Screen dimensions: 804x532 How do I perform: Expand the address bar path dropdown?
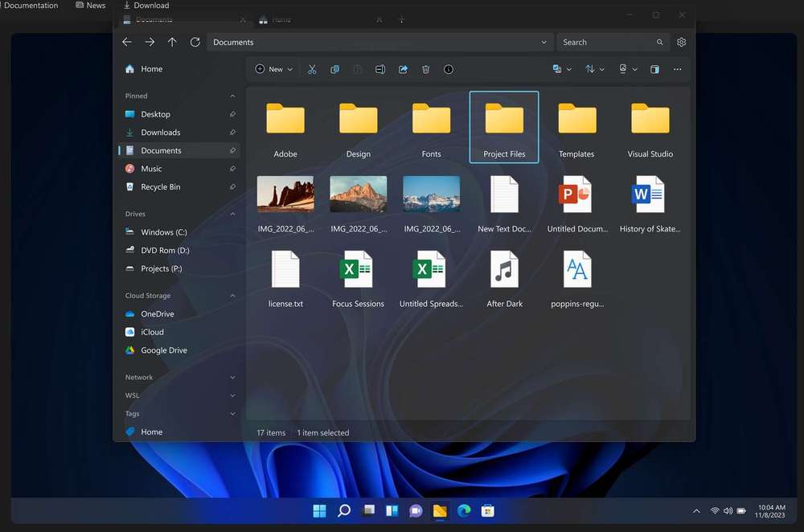click(x=544, y=42)
